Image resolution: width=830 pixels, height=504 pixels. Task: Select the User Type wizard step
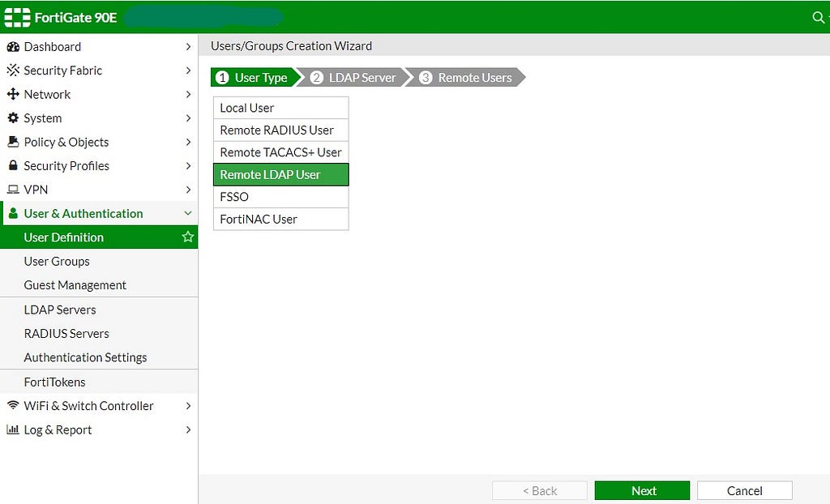tap(254, 77)
